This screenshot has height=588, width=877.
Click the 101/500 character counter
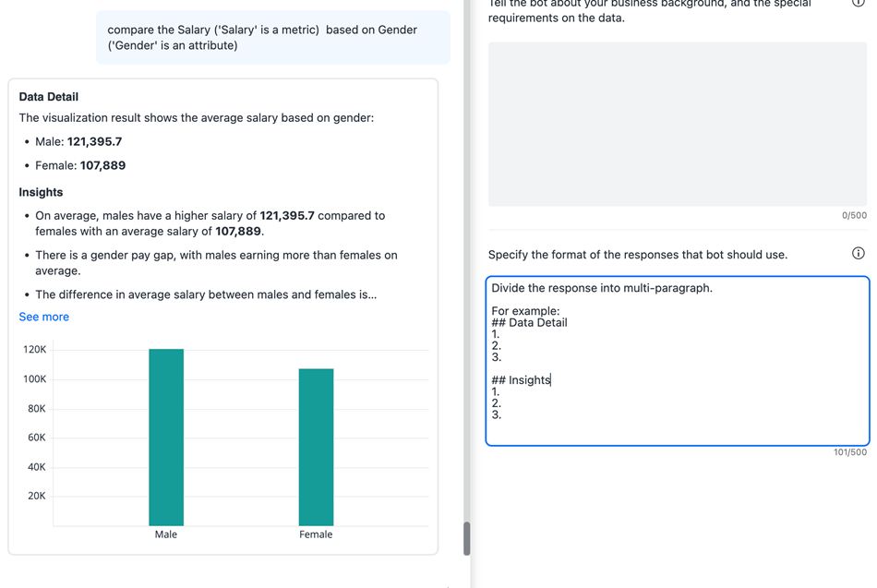(x=850, y=453)
